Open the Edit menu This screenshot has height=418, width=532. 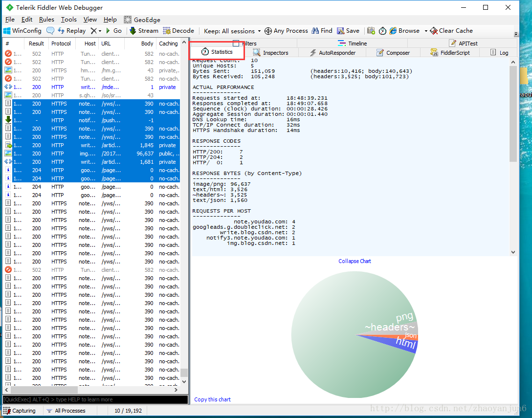tap(27, 20)
